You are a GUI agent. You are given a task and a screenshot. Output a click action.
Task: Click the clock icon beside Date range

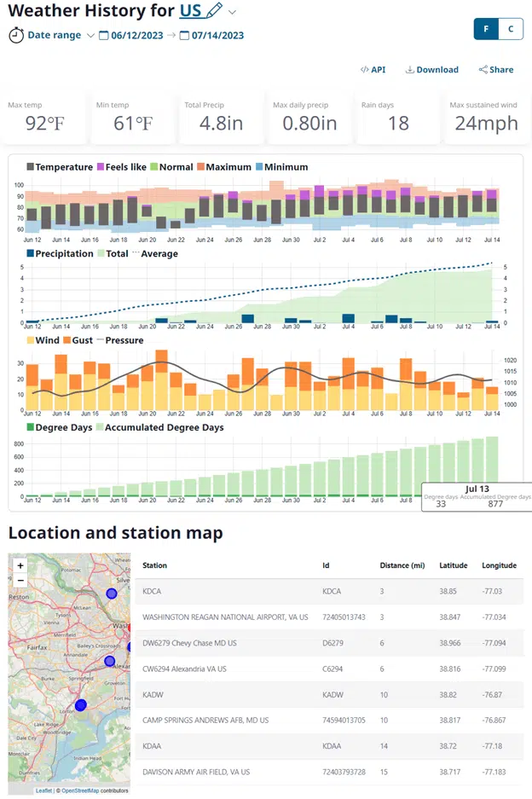(x=16, y=35)
